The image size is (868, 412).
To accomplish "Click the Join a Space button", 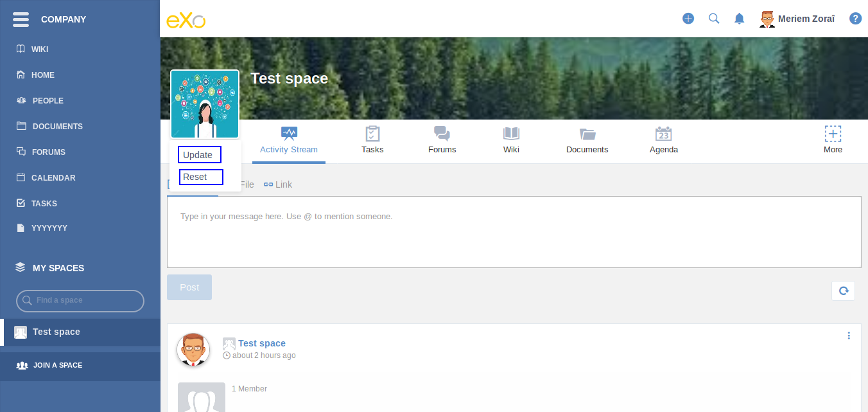I will tap(80, 365).
